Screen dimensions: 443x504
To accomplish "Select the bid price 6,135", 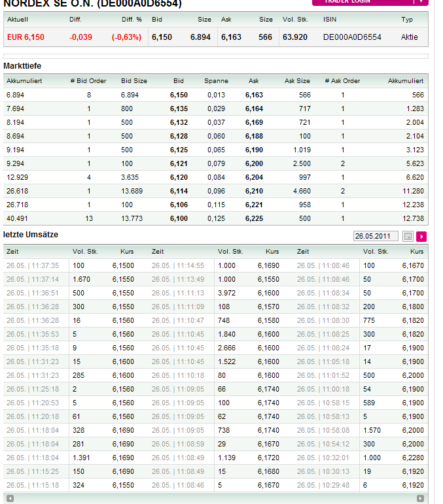I will (x=179, y=109).
